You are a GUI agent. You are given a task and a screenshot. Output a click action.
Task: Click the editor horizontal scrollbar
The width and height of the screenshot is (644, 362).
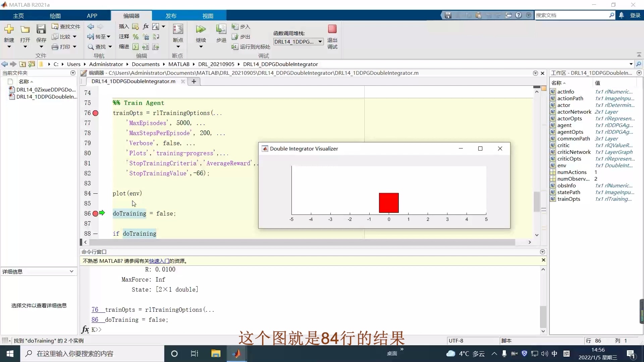(302, 242)
